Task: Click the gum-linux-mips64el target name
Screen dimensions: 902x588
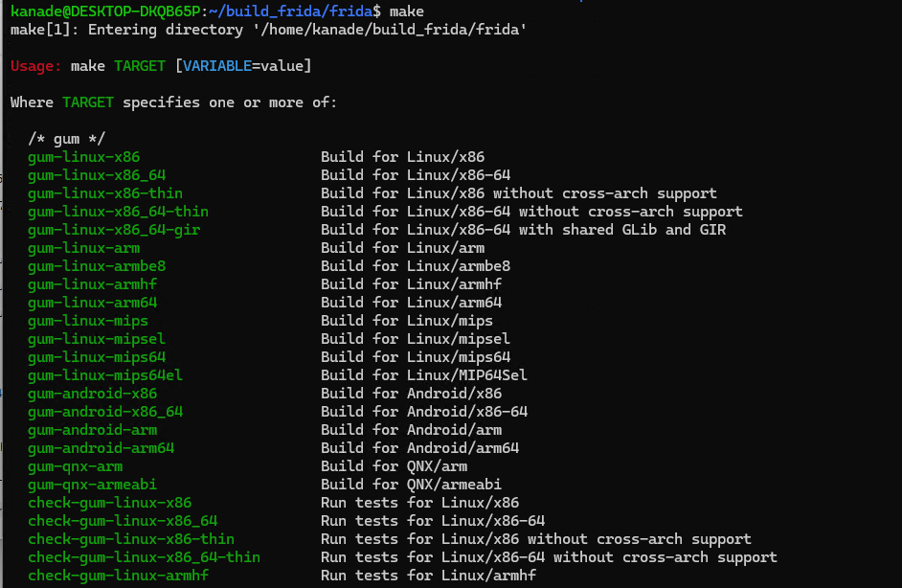Action: [105, 375]
